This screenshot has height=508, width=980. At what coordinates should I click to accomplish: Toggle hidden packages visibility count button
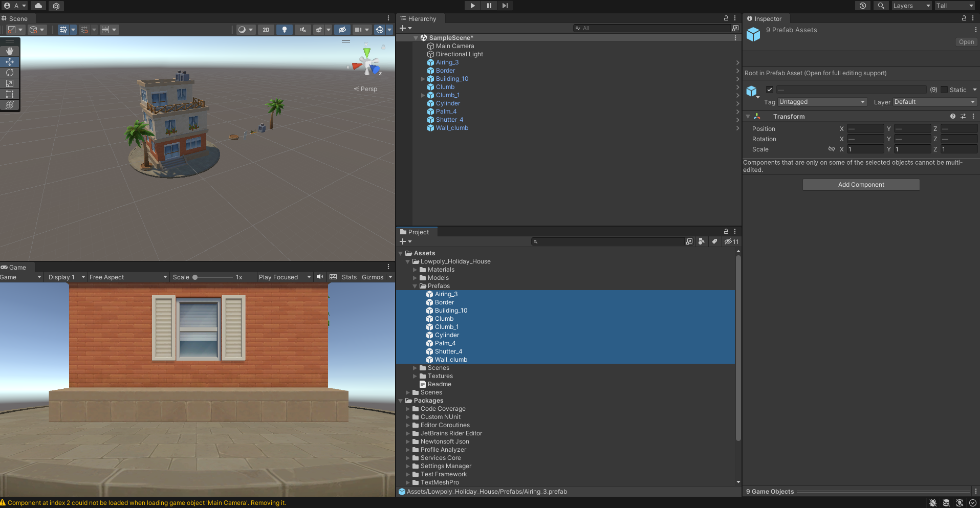click(x=732, y=241)
